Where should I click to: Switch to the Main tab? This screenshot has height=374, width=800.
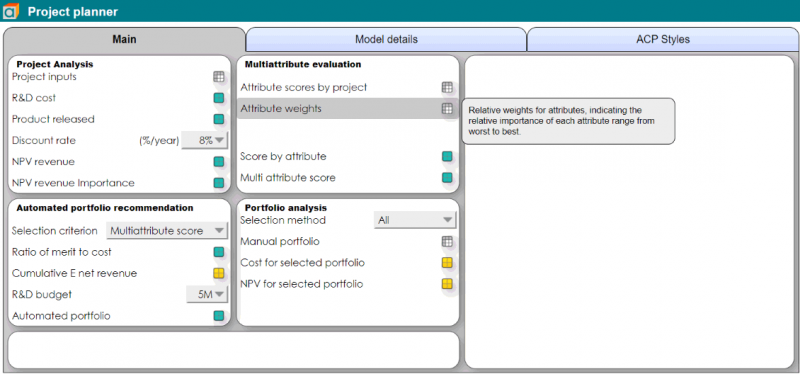click(124, 39)
